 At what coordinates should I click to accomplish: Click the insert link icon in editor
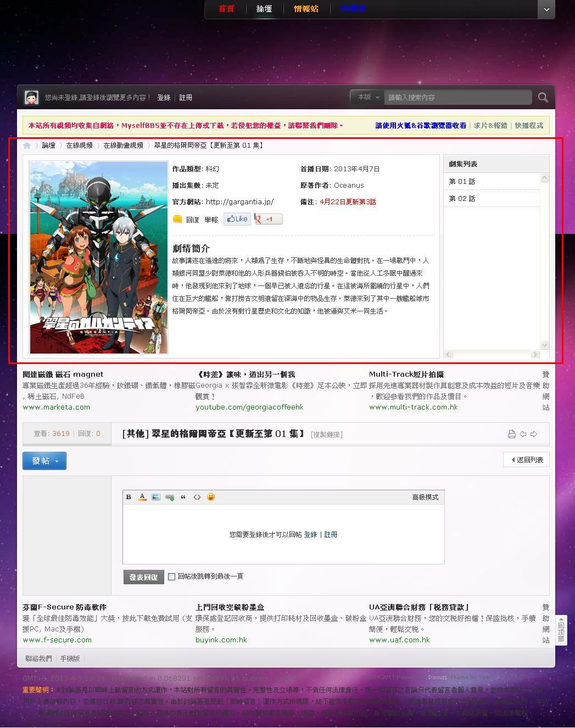(170, 497)
